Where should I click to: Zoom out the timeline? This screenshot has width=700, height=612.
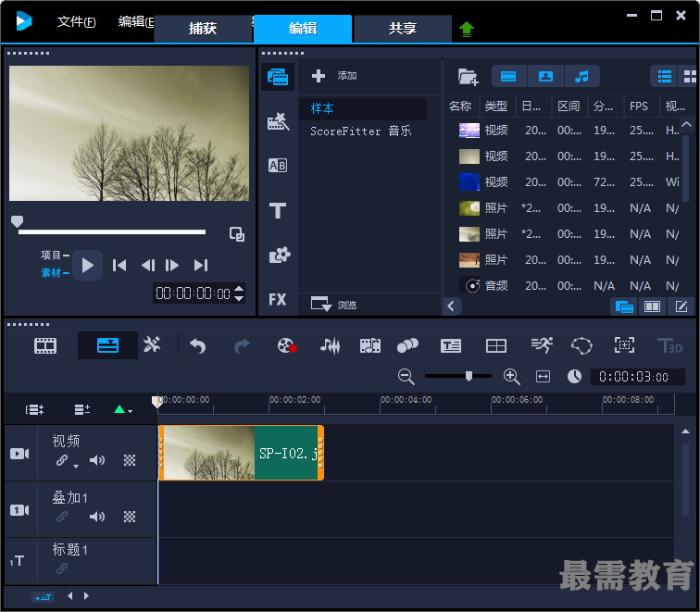tap(406, 377)
